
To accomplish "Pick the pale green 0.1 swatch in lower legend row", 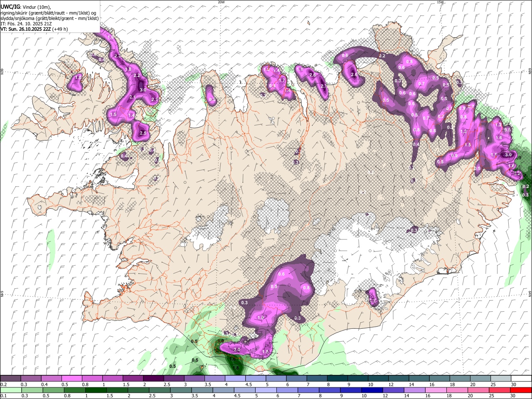I will tap(10, 390).
